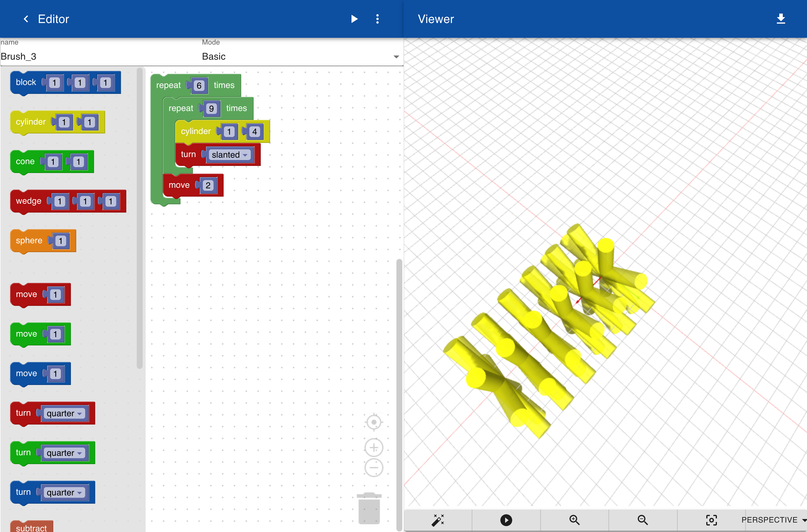Image resolution: width=807 pixels, height=532 pixels.
Task: Select the turn slanted block in workspace
Action: 188,154
